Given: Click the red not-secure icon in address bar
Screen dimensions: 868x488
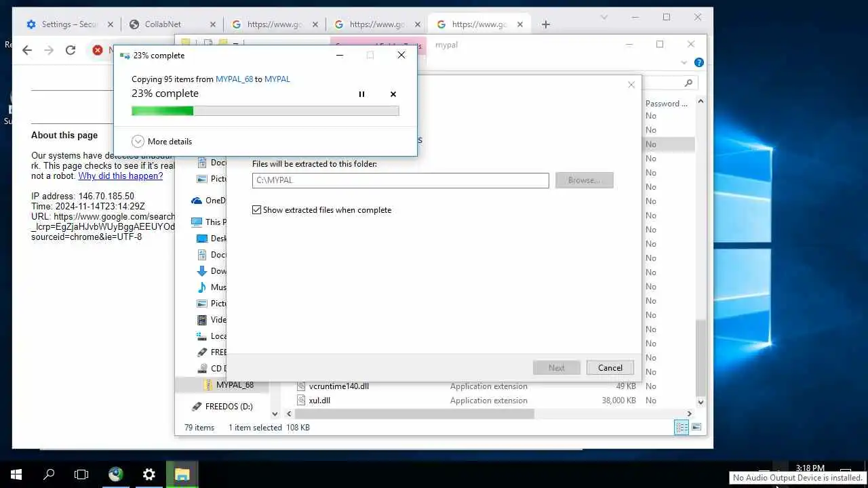Looking at the screenshot, I should (x=98, y=50).
